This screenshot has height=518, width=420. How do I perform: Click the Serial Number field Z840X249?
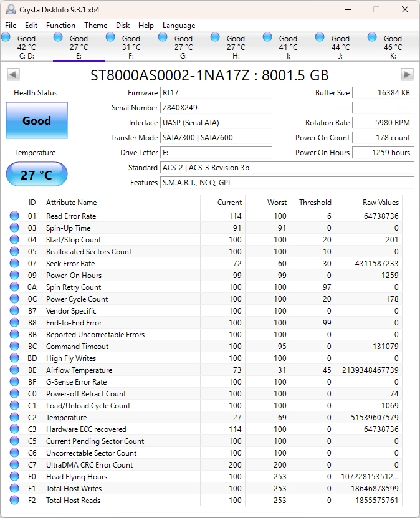[x=216, y=108]
